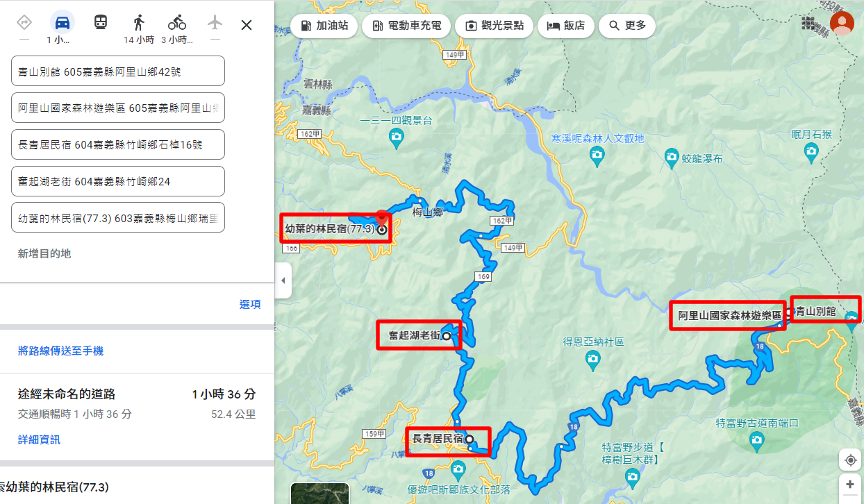Close the directions panel
The width and height of the screenshot is (864, 504).
pyautogui.click(x=247, y=26)
